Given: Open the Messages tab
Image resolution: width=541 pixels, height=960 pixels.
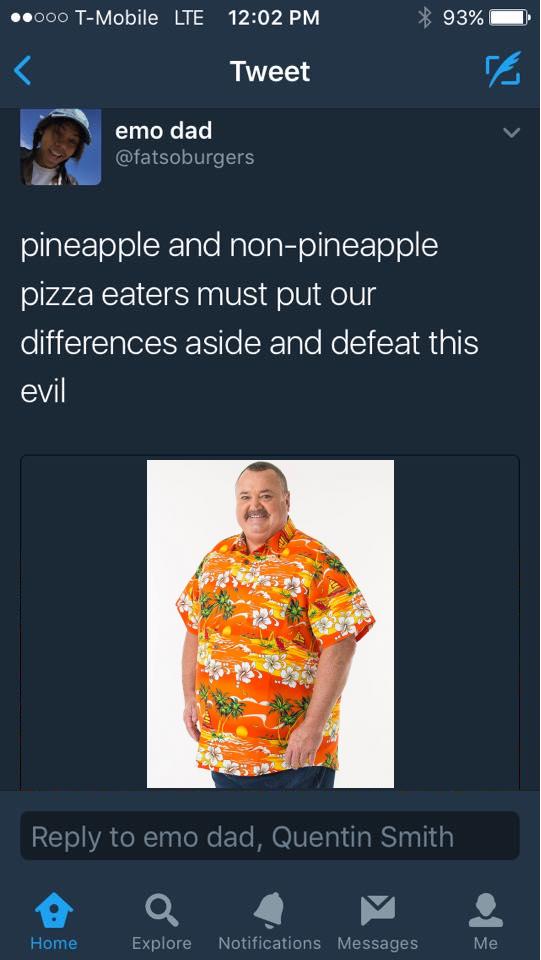Looking at the screenshot, I should pyautogui.click(x=378, y=921).
